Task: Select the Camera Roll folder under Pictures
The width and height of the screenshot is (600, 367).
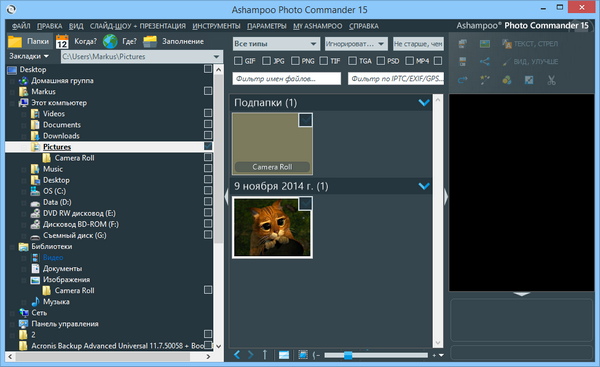Action: coord(74,158)
